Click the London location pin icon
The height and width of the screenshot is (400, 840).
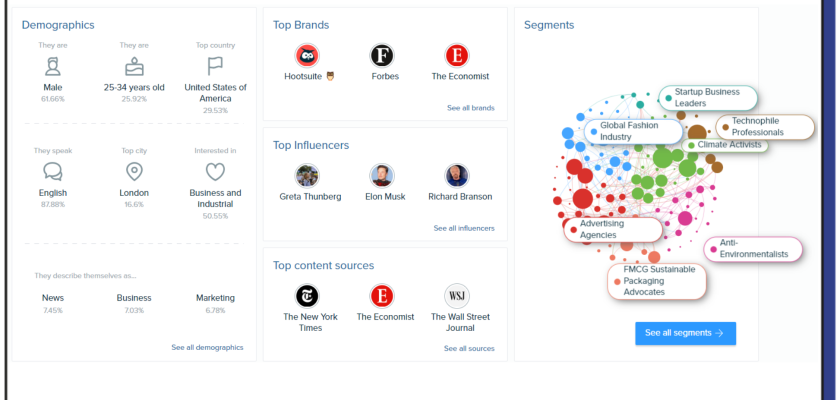pyautogui.click(x=133, y=171)
